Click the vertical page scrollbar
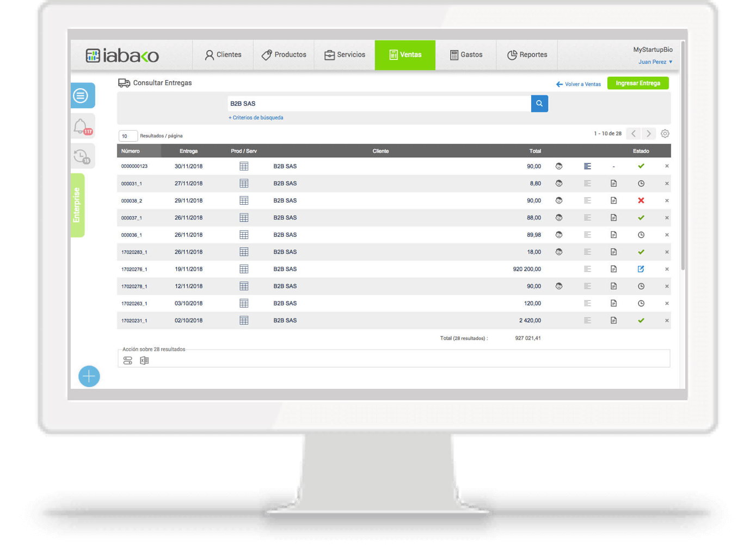The width and height of the screenshot is (756, 550). pyautogui.click(x=683, y=155)
